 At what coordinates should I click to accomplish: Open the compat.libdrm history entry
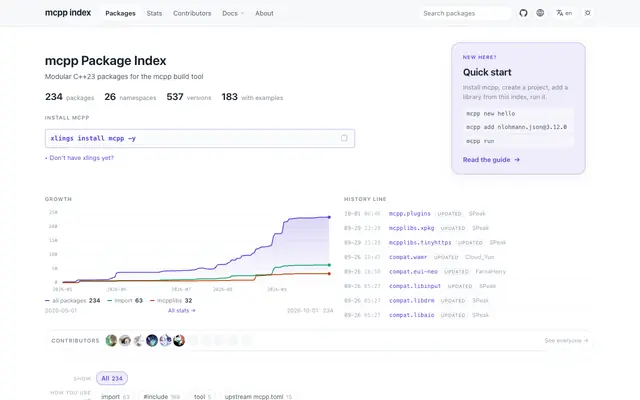[411, 300]
